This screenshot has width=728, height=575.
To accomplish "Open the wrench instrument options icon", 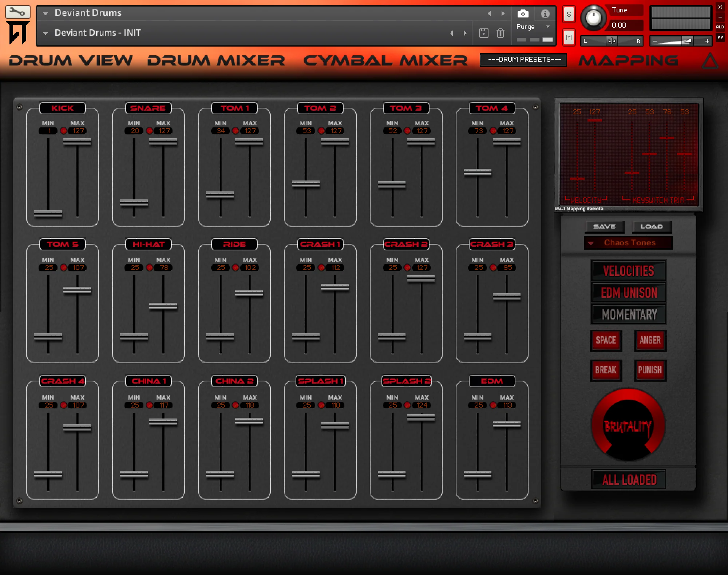I will pos(17,12).
